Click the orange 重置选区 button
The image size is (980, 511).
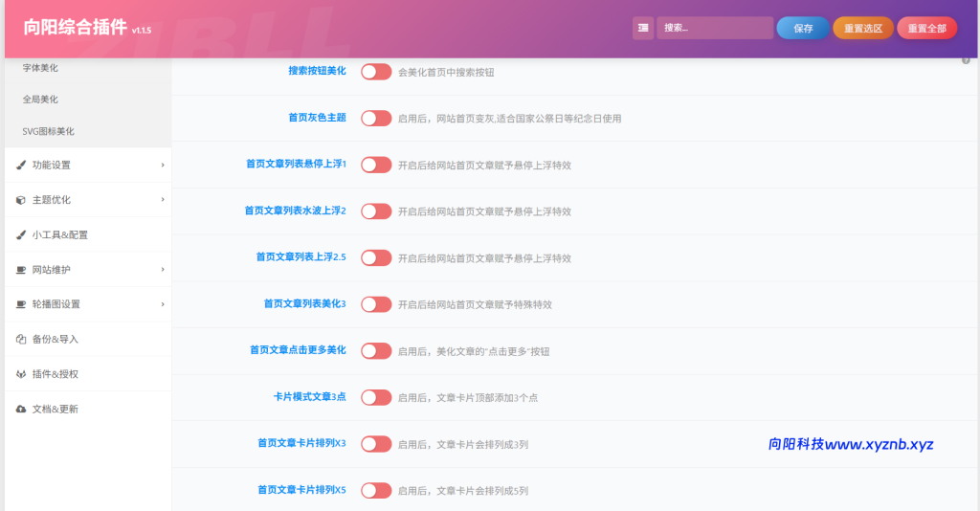tap(863, 28)
